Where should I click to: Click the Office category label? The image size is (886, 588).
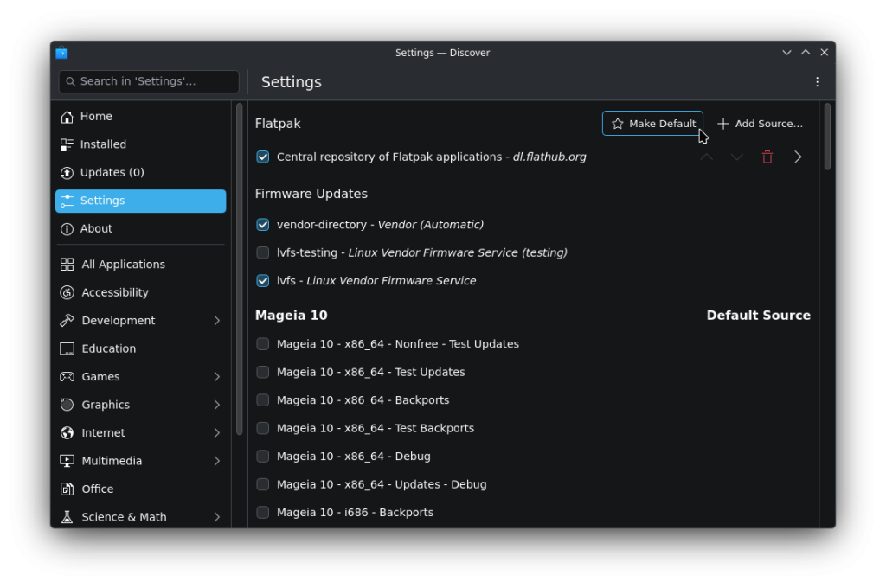coord(97,489)
